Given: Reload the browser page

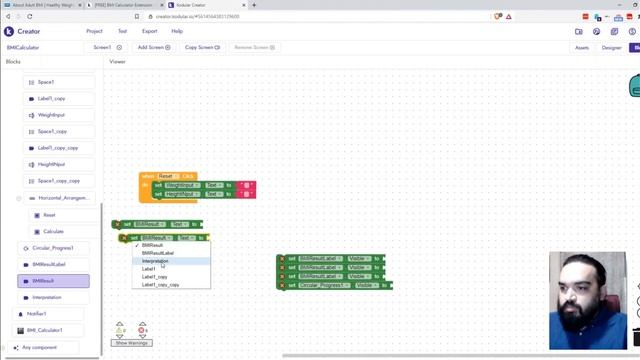Looking at the screenshot, I should 29,16.
